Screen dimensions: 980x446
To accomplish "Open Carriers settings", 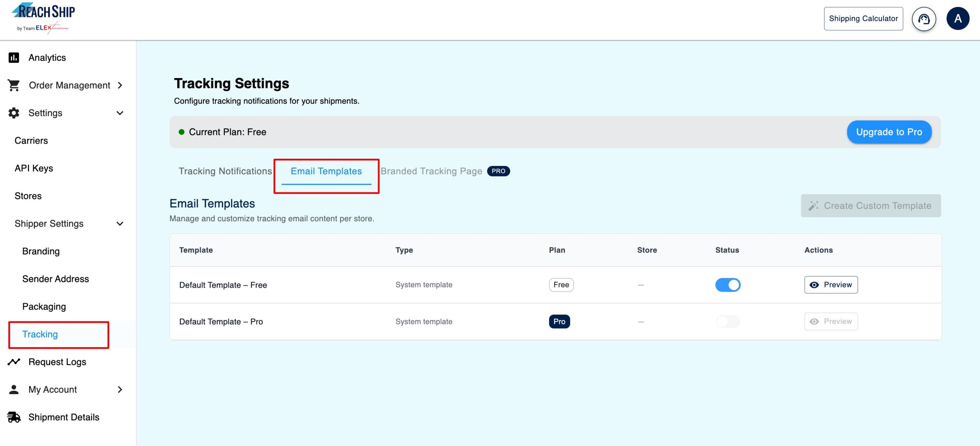I will 31,141.
